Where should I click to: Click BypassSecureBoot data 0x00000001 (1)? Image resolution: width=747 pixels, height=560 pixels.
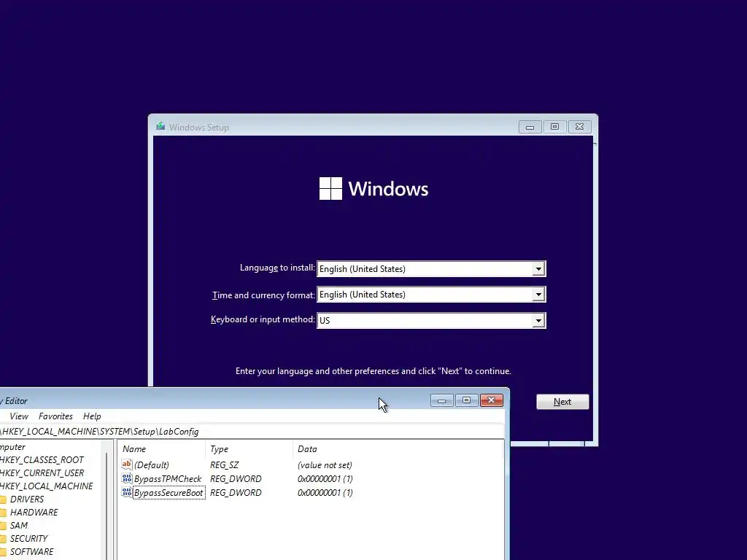tap(325, 492)
